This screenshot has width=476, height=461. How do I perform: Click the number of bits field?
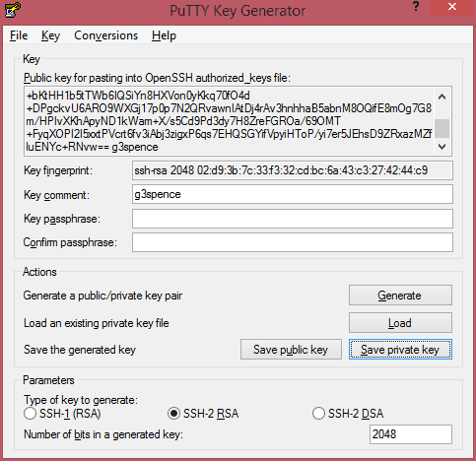[x=411, y=434]
